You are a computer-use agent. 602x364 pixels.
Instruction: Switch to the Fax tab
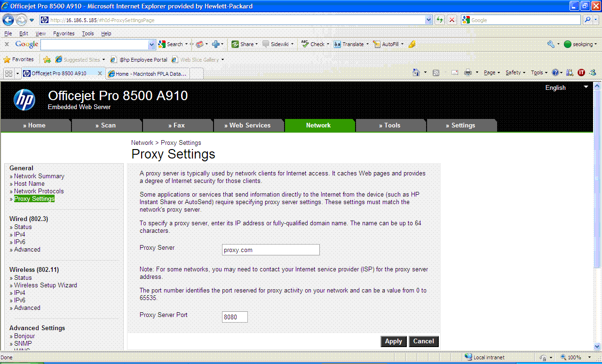(x=177, y=126)
